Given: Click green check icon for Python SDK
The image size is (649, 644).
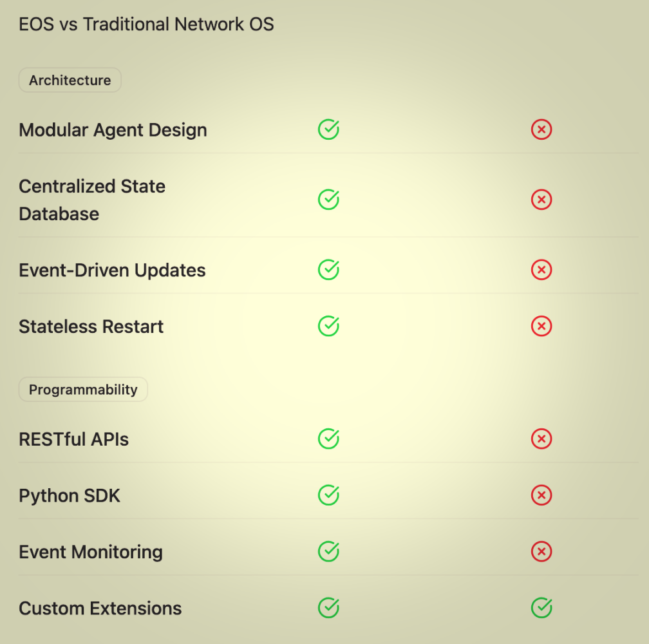Looking at the screenshot, I should pos(328,495).
